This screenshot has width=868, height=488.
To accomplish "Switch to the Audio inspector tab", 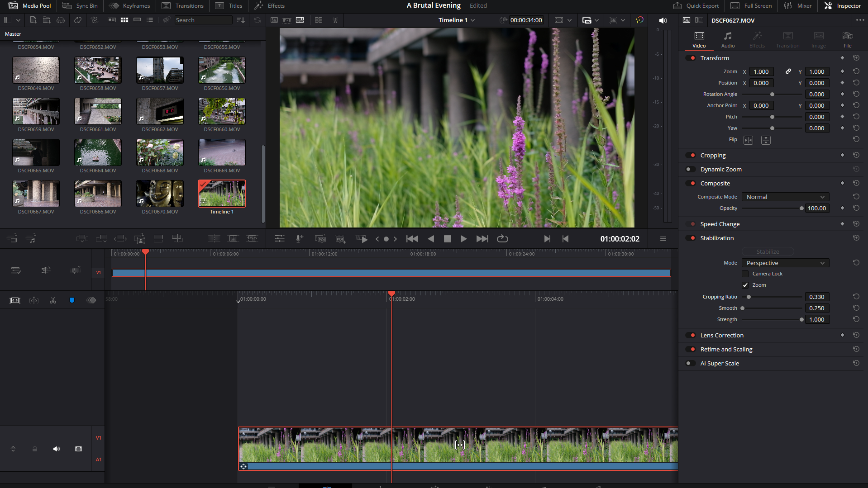I will [728, 40].
